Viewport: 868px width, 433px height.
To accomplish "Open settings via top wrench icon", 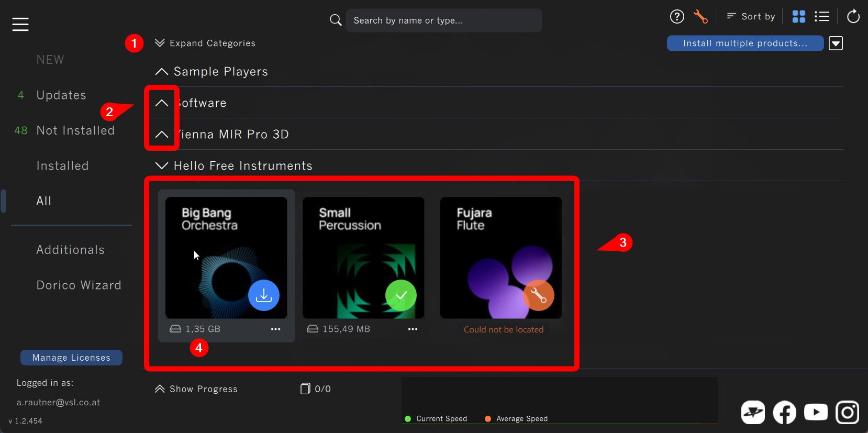I will (x=700, y=17).
